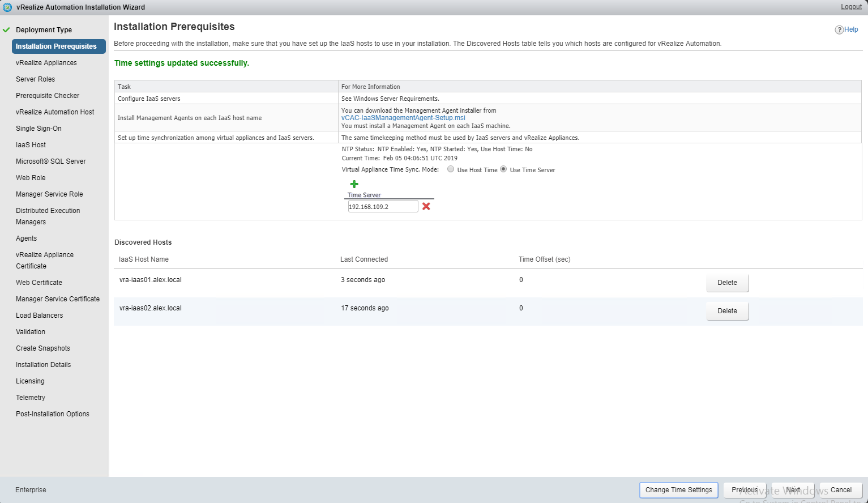Click the Logout link
Viewport: 868px width, 503px height.
[x=851, y=7]
